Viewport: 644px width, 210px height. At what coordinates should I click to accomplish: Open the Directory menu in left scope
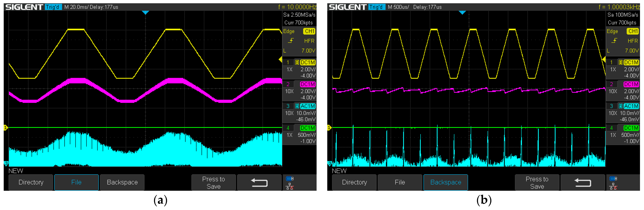[31, 183]
